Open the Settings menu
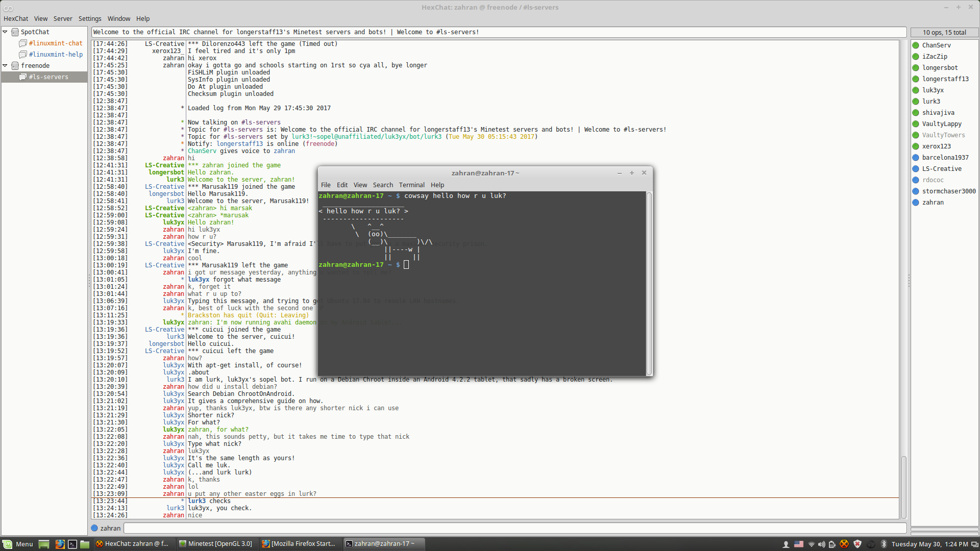The width and height of the screenshot is (980, 551). [90, 19]
